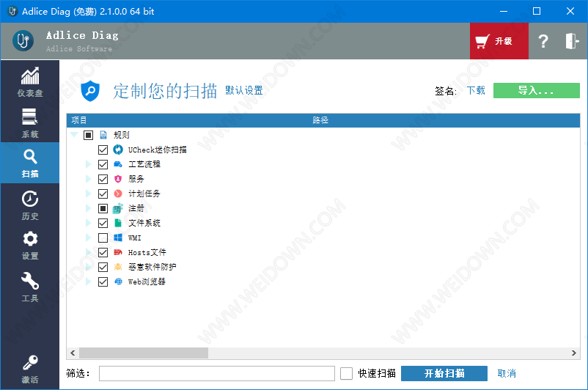This screenshot has width=588, height=390.
Task: Click the 恶意软件防护 bug icon
Action: (x=118, y=267)
